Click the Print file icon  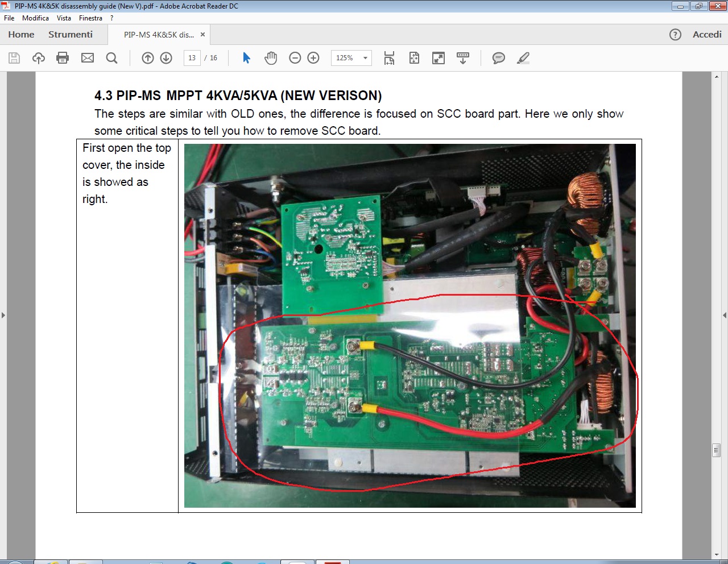63,58
